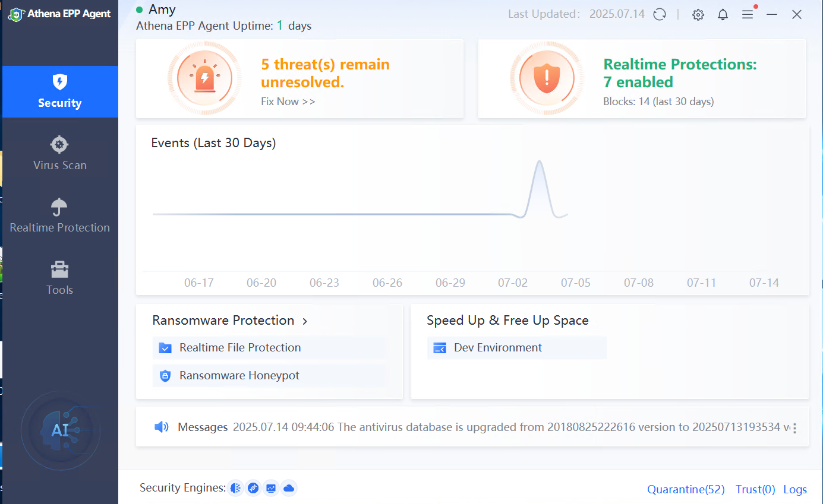Click the Messages speaker icon
The image size is (823, 504).
(161, 427)
